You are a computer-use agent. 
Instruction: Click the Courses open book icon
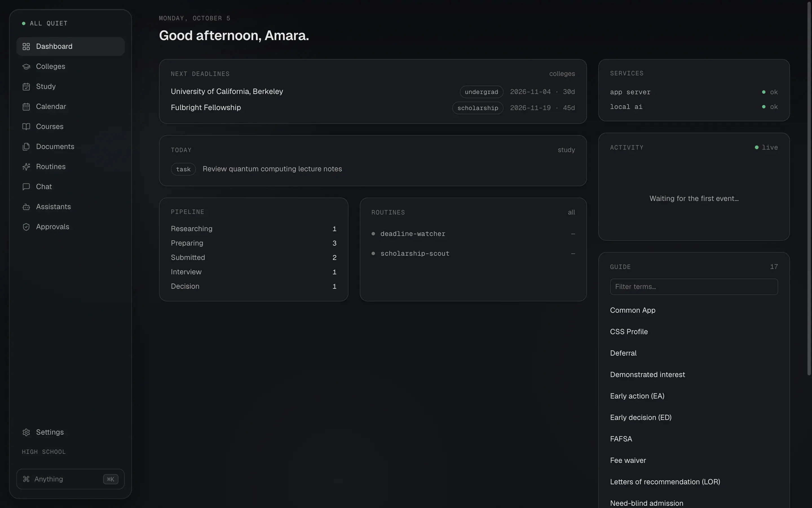pyautogui.click(x=26, y=127)
